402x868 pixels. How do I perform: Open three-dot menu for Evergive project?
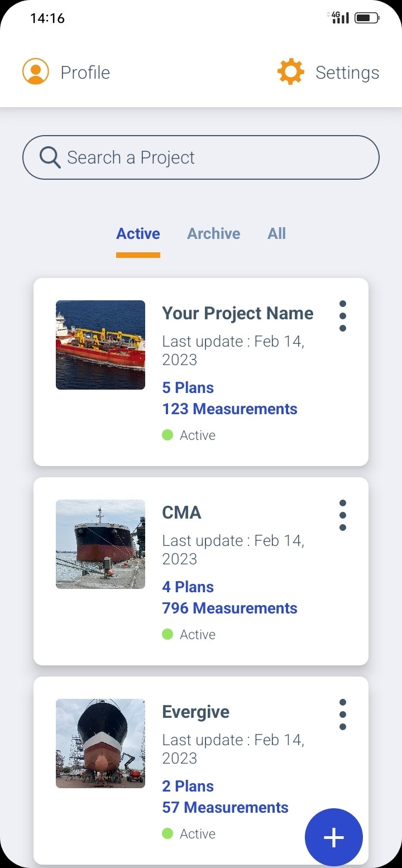(x=343, y=714)
